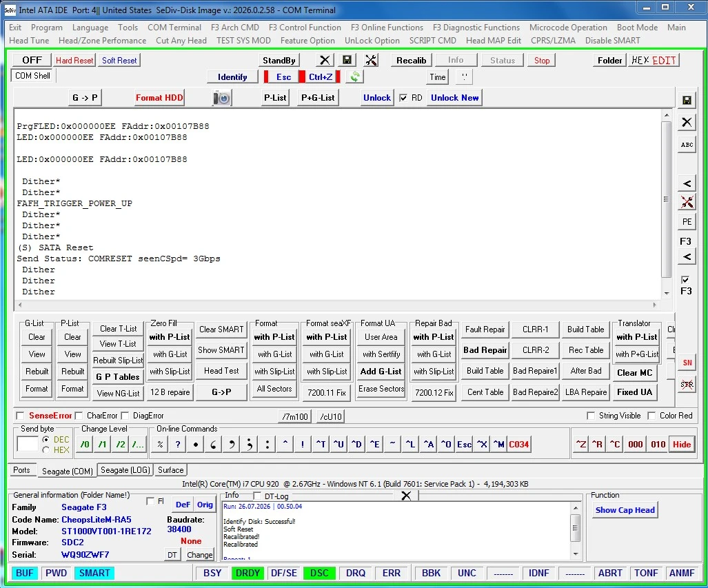This screenshot has width=708, height=588.
Task: Click the 7200.11 Fix button
Action: [x=327, y=392]
